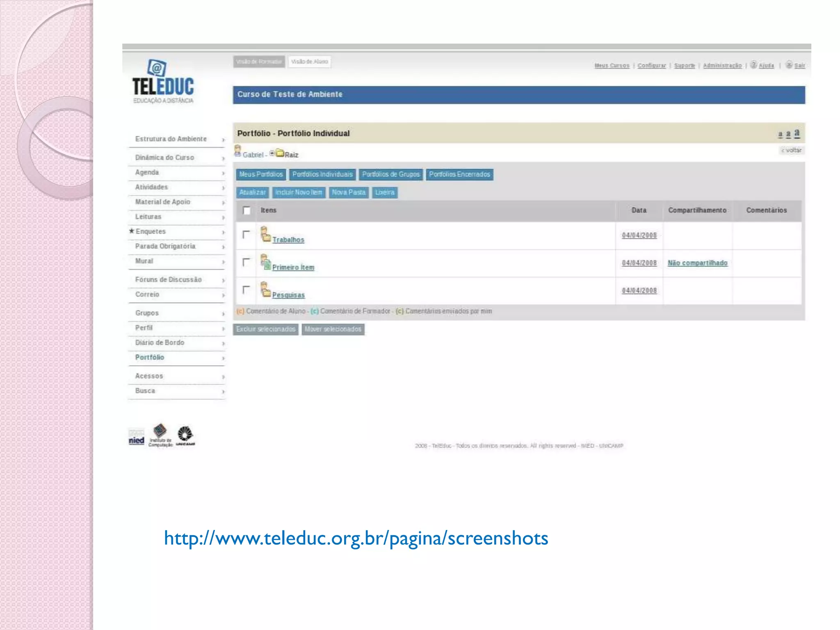Click the arrow next to Dinâmica do Curso
840x630 pixels.
223,158
